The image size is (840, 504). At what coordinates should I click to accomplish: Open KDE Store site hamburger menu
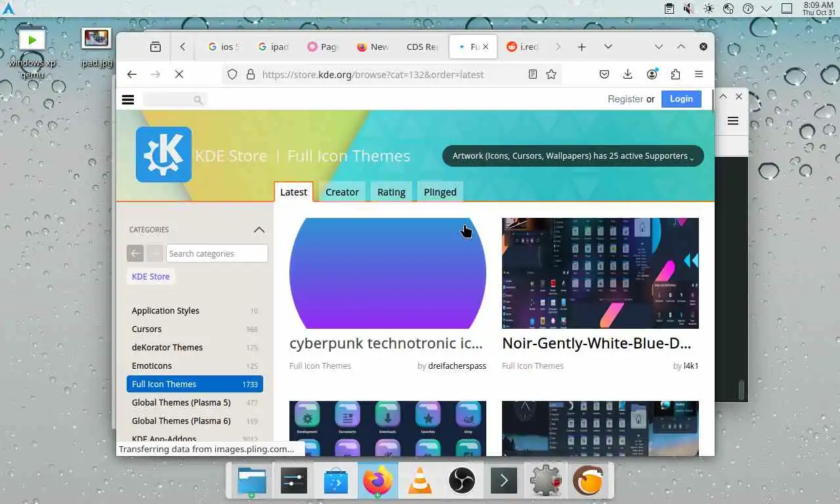tap(128, 99)
